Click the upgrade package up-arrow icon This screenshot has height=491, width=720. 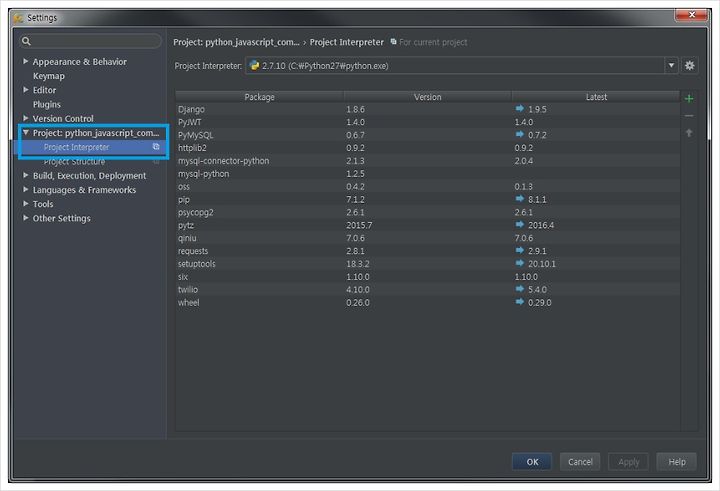(x=689, y=133)
